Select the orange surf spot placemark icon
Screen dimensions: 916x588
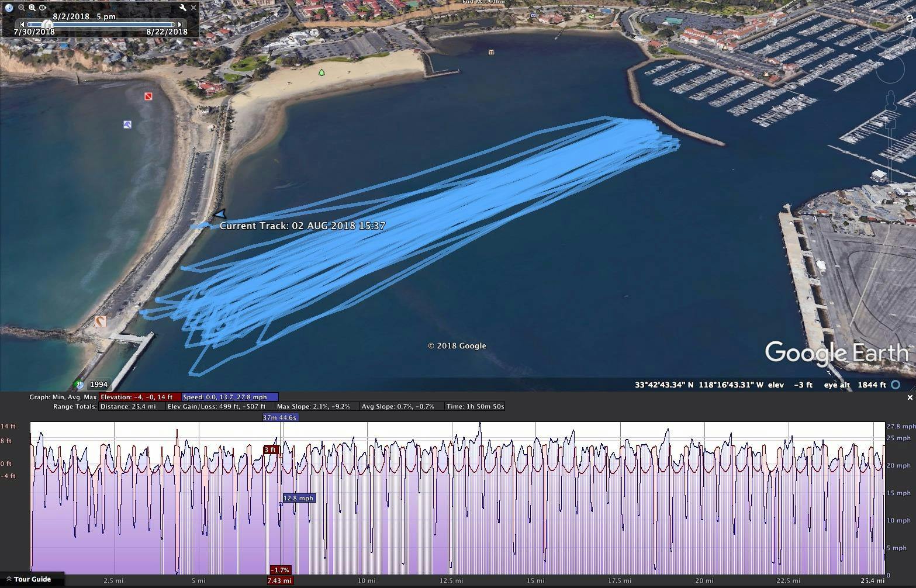tap(101, 321)
